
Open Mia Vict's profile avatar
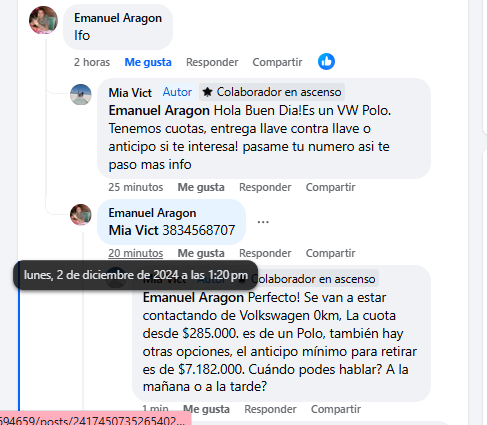(x=81, y=95)
